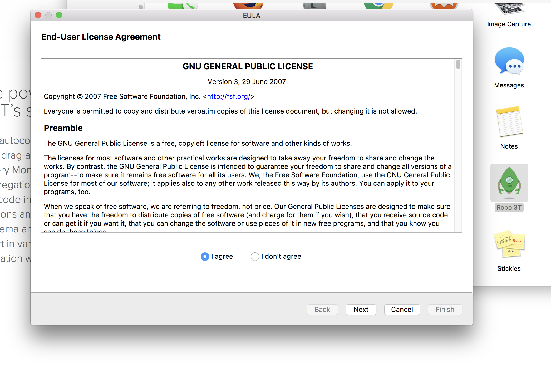This screenshot has width=551, height=392.
Task: Click the Next button to proceed
Action: point(361,309)
